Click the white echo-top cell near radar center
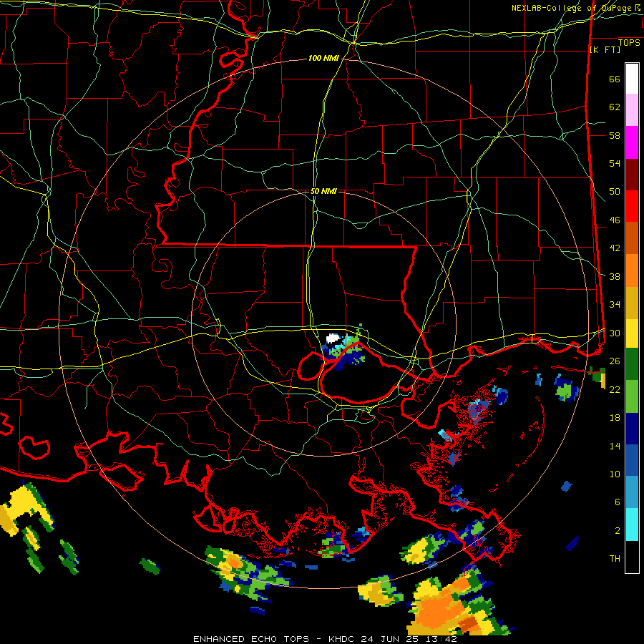Image resolution: width=644 pixels, height=644 pixels. [x=333, y=338]
